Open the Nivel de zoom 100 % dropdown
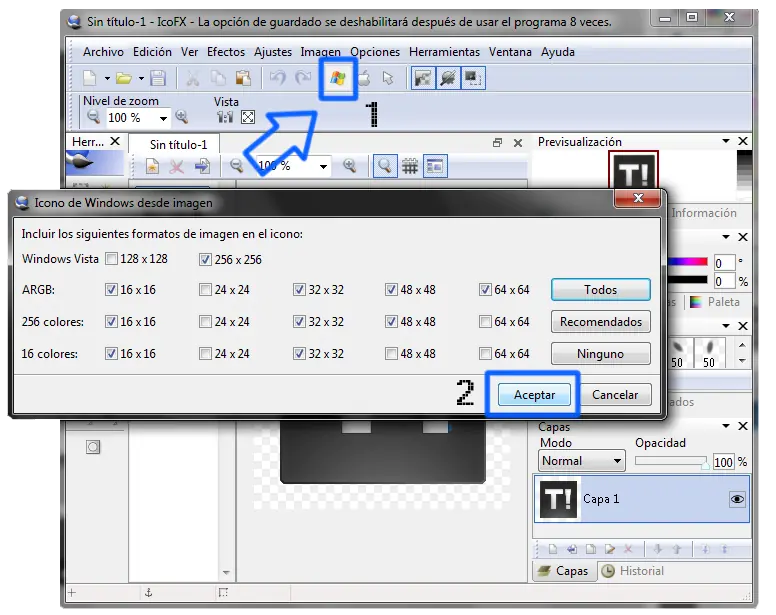The width and height of the screenshot is (776, 615). (x=163, y=118)
